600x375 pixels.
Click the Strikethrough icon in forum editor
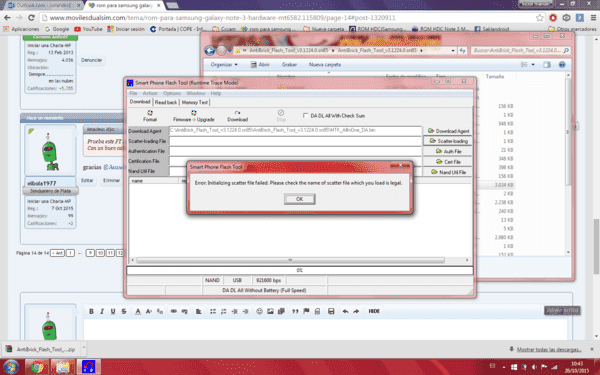point(124,311)
